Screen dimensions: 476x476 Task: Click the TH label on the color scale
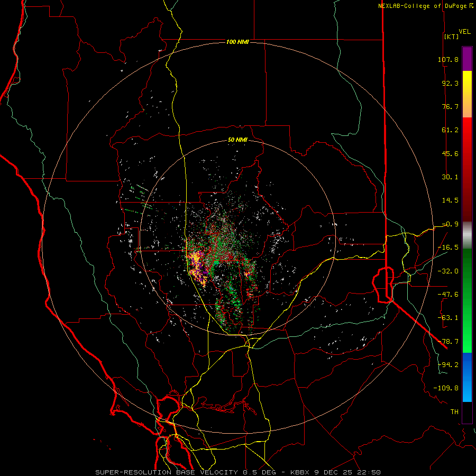[454, 412]
